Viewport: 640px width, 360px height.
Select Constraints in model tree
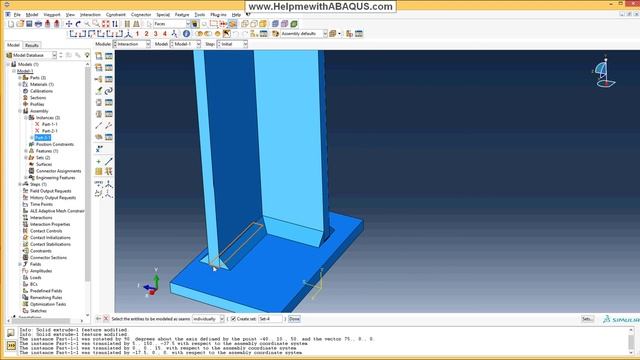click(x=40, y=251)
